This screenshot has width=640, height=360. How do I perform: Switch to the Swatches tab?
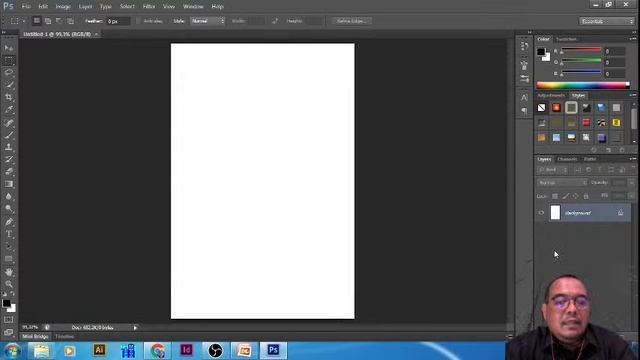pos(566,39)
